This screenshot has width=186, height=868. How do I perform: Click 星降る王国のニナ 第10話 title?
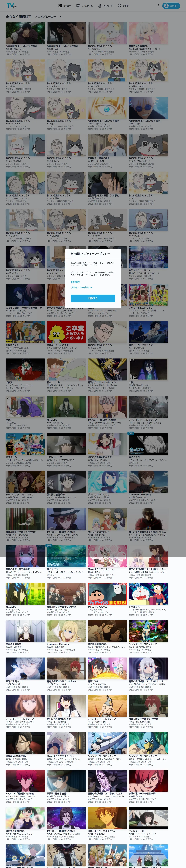(x=14, y=644)
